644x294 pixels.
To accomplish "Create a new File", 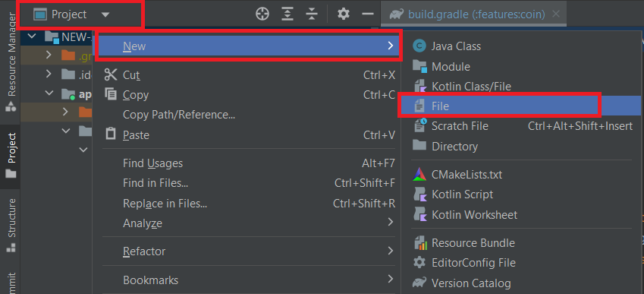I will click(521, 106).
